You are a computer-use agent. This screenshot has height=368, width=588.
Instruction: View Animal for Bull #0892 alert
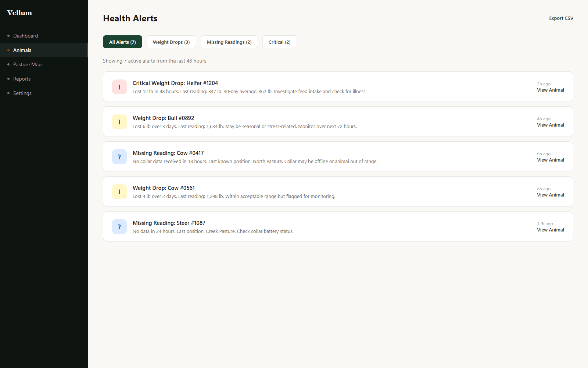(x=550, y=125)
